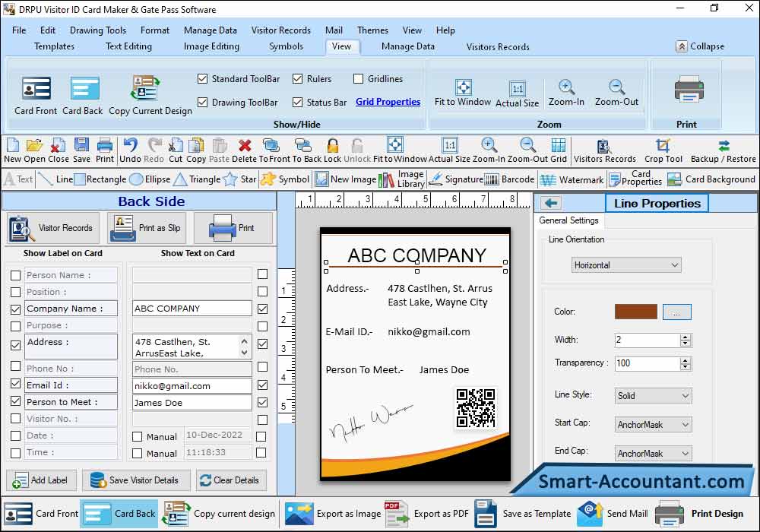Viewport: 760px width, 532px height.
Task: Select the Ellipse drawing tool
Action: 150,179
